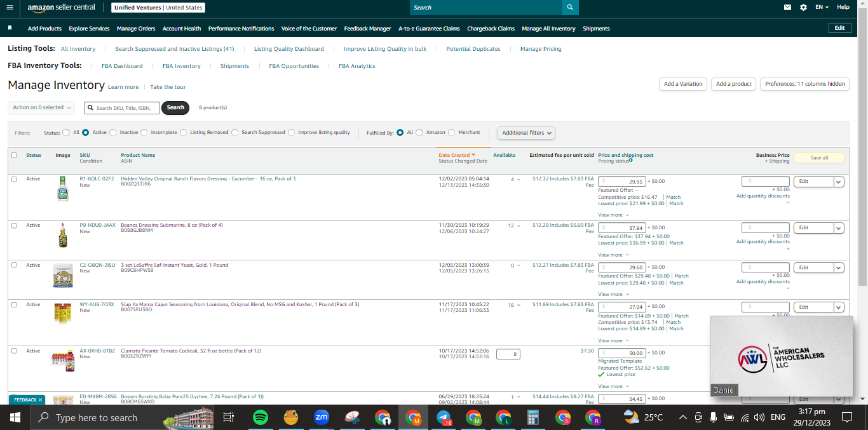The image size is (868, 430).
Task: Click the info icon beside Pricing status
Action: [630, 161]
